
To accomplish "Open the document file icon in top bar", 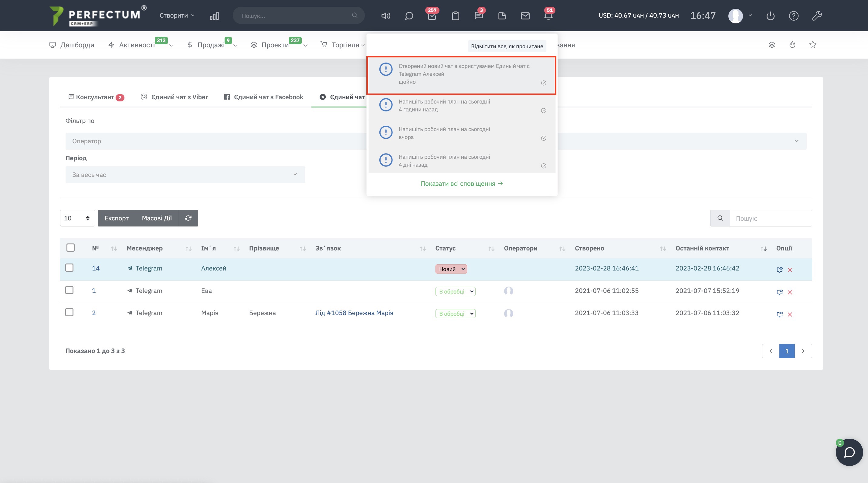I will click(x=502, y=16).
